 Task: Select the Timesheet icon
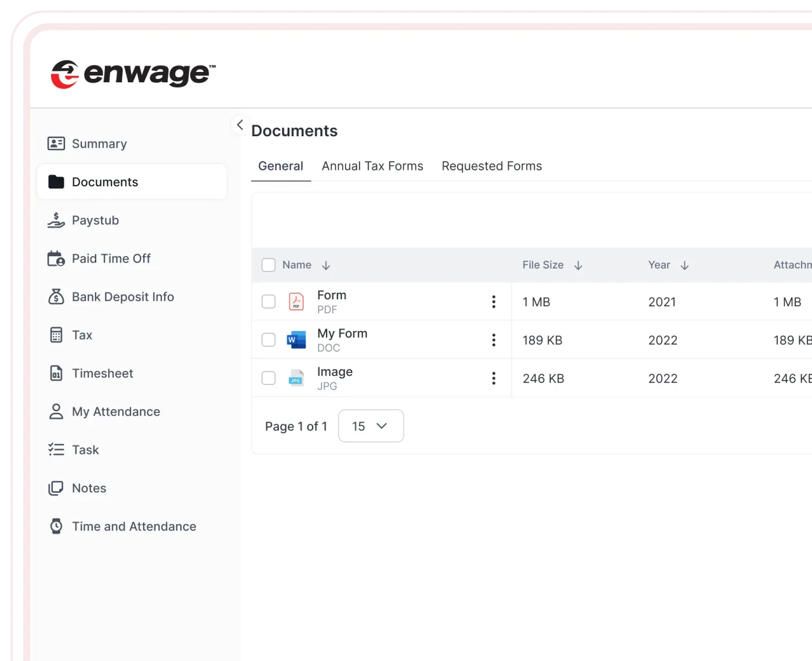click(56, 373)
